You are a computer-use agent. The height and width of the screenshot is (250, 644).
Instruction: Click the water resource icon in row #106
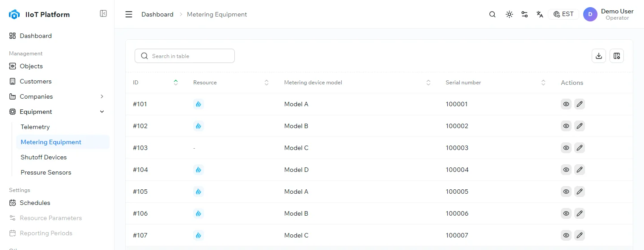(199, 213)
